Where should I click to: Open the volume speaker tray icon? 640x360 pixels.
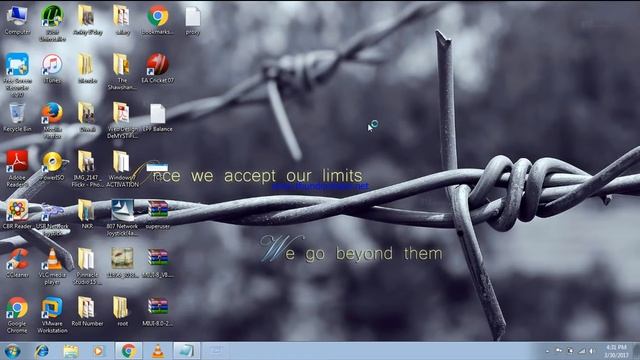pos(591,351)
